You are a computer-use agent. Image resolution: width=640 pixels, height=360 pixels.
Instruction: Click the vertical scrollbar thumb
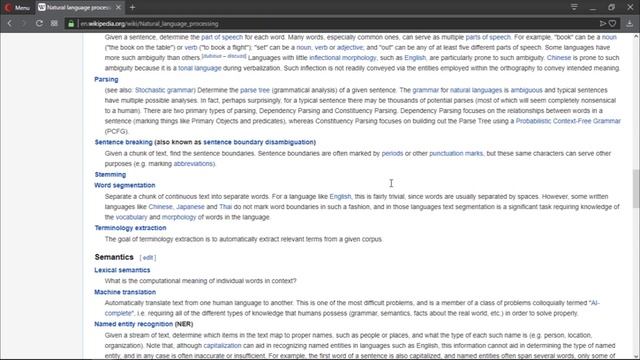coord(636,190)
